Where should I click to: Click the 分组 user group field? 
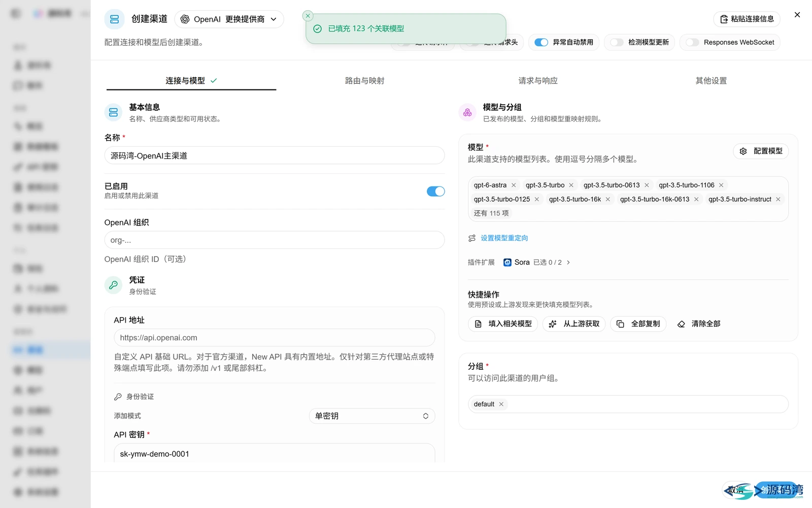[x=628, y=404]
